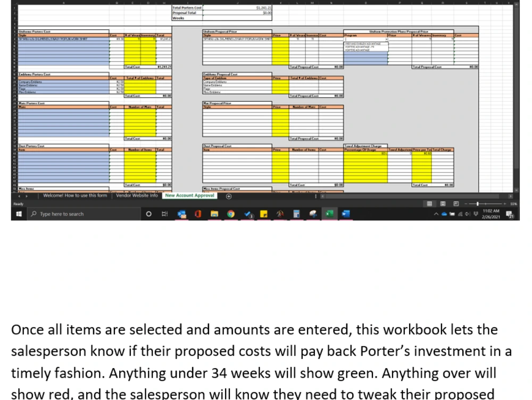This screenshot has width=532, height=400.
Task: Open the volume speaker tray icon
Action: pyautogui.click(x=468, y=214)
